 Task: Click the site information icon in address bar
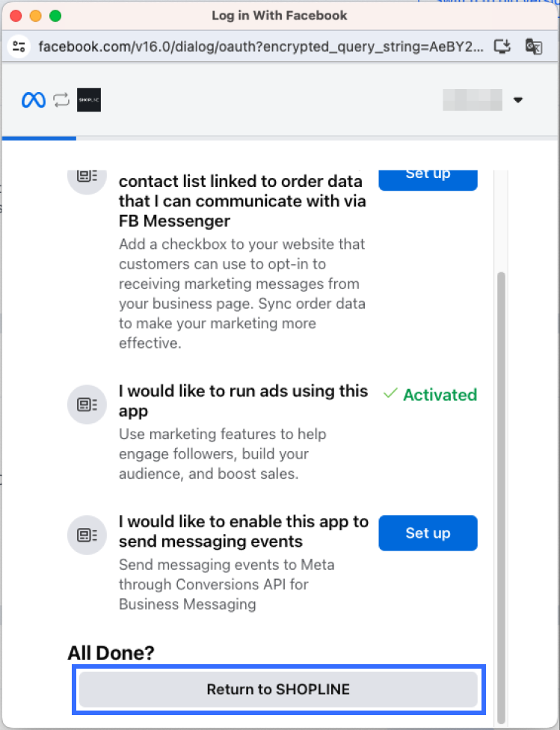[x=19, y=46]
